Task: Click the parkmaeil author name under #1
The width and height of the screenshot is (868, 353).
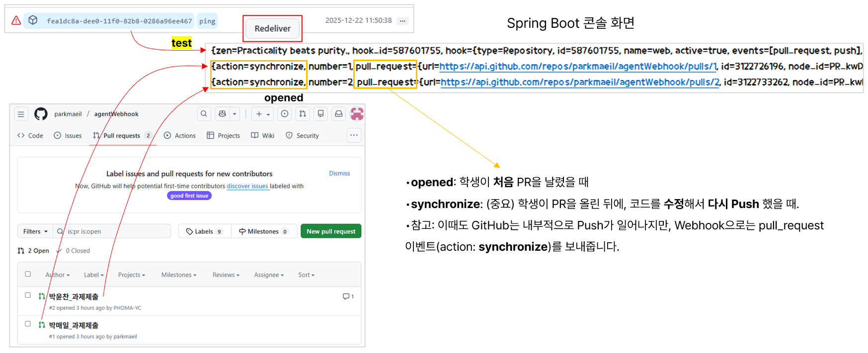Action: 125,337
